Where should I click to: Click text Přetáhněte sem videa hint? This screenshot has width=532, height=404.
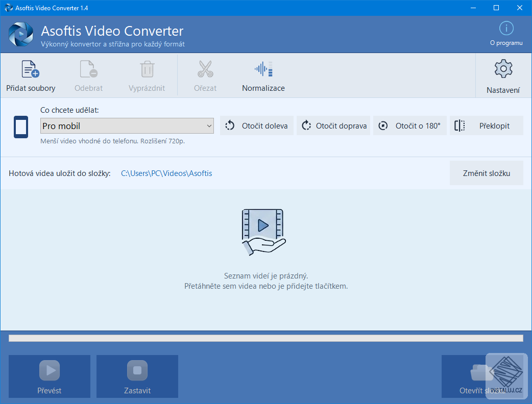coord(266,286)
